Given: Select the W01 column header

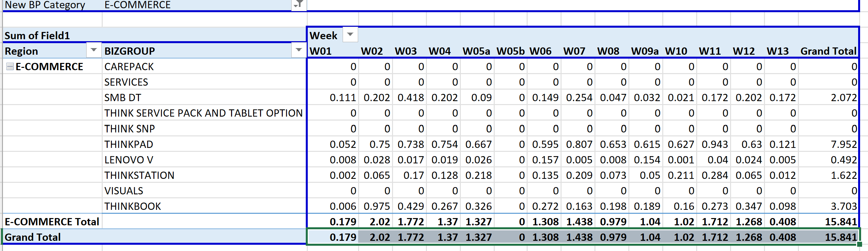Looking at the screenshot, I should click(x=321, y=51).
